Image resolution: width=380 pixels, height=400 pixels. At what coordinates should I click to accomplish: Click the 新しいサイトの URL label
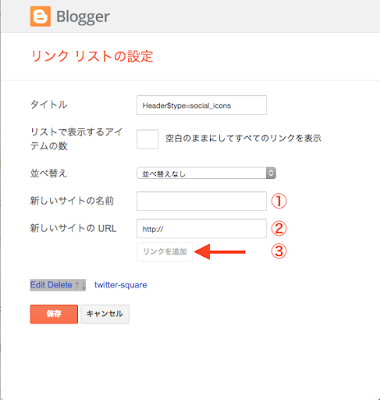click(x=73, y=228)
